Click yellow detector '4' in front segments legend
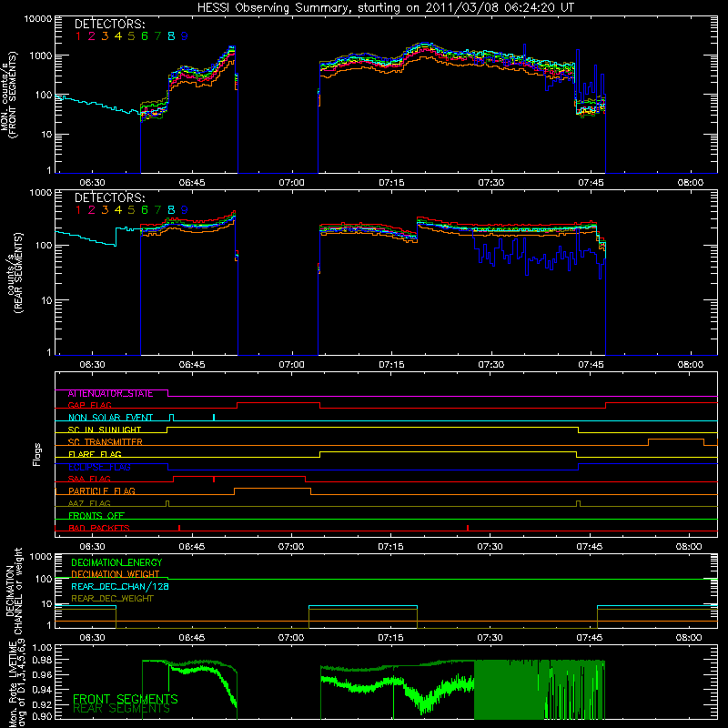This screenshot has height=728, width=728. (118, 36)
